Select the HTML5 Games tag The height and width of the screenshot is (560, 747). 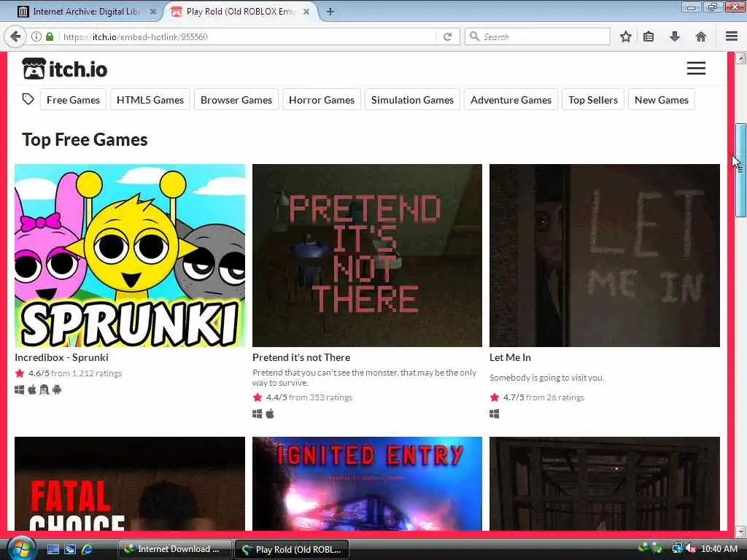click(x=150, y=100)
